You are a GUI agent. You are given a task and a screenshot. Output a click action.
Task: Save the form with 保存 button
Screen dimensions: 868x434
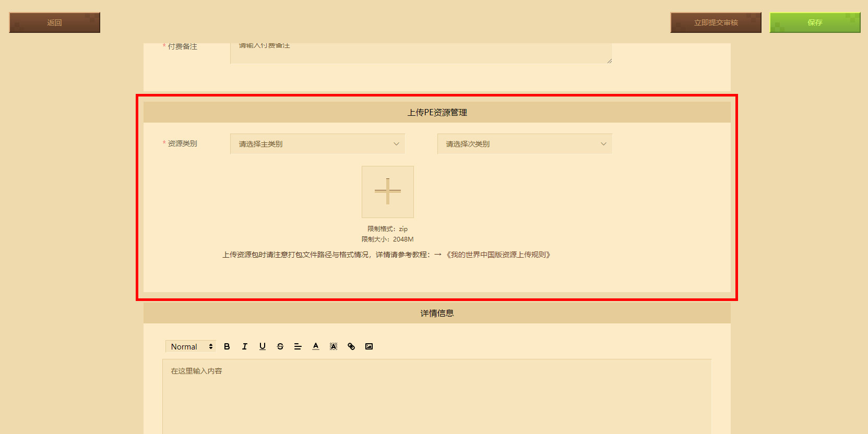pos(815,22)
